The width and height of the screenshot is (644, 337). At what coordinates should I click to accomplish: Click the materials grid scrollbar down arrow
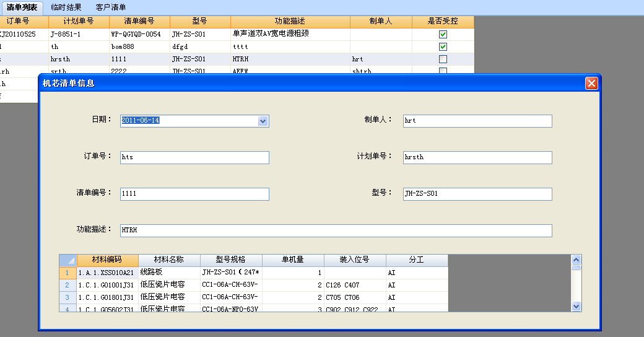coord(577,306)
